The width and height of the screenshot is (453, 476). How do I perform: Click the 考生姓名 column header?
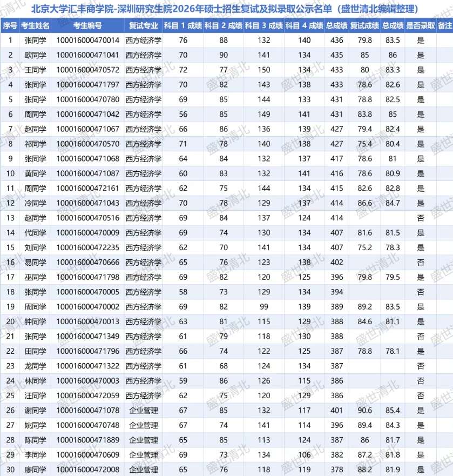tap(35, 25)
